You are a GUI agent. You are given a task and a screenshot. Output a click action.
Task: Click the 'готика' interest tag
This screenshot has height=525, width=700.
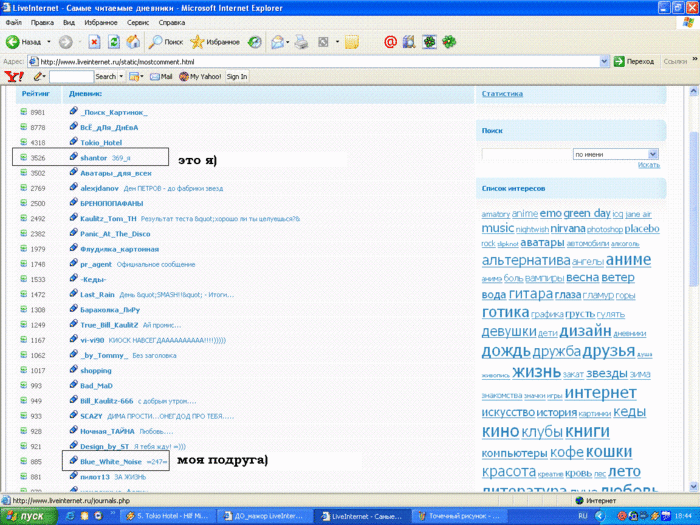[x=505, y=312]
